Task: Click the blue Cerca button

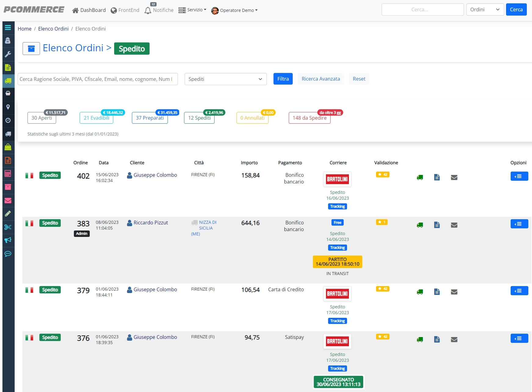Action: (x=516, y=9)
